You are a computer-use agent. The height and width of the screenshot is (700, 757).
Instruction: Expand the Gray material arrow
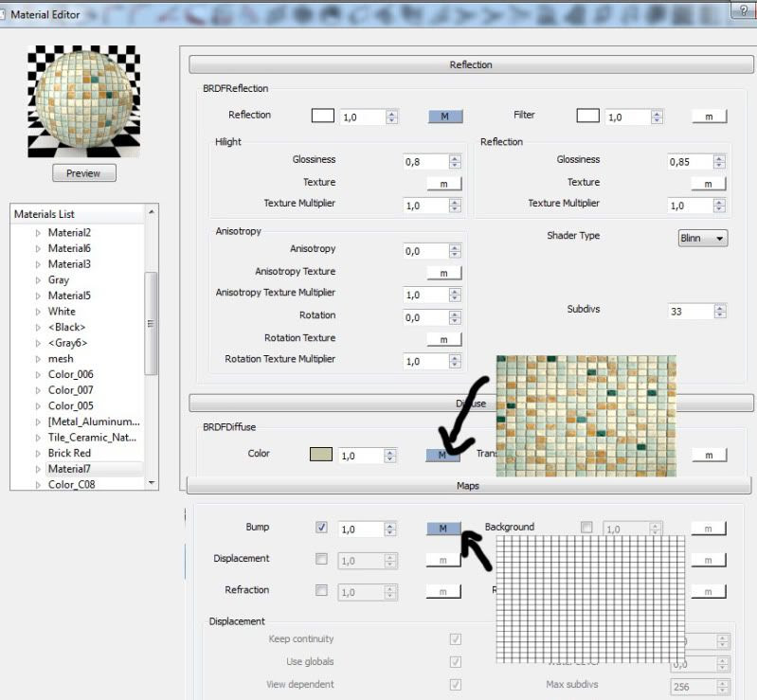click(x=38, y=280)
